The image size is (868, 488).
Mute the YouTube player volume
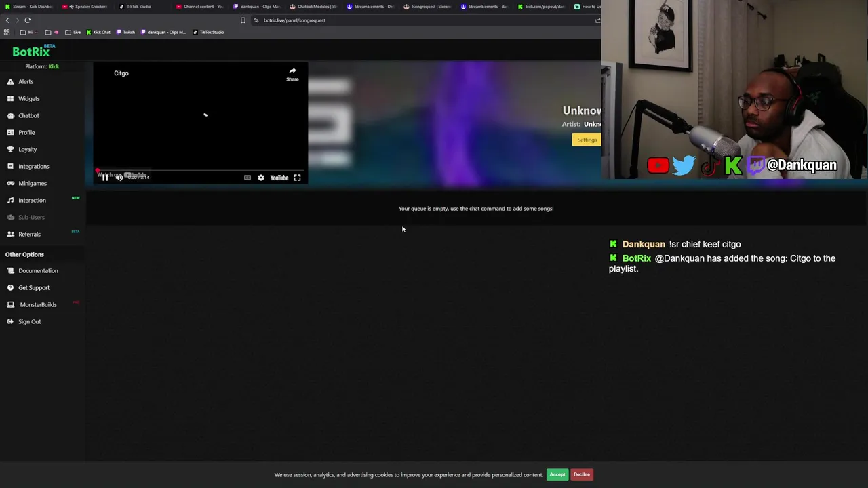[x=119, y=178]
